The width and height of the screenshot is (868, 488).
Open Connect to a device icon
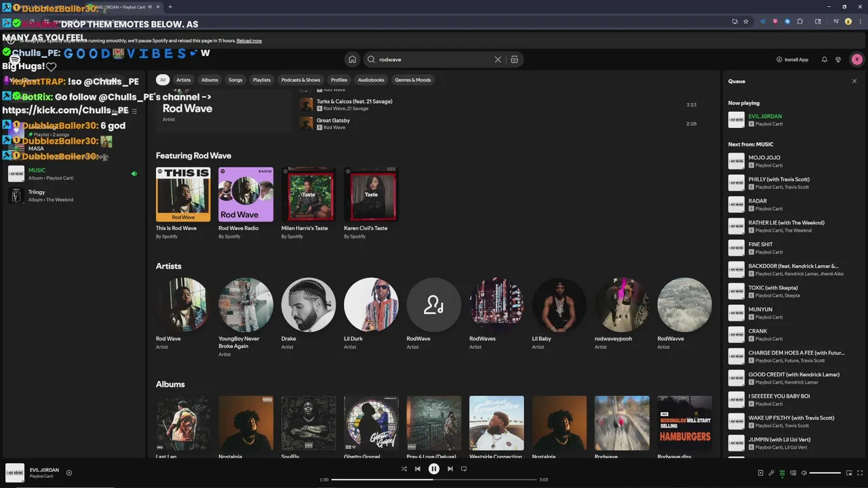pyautogui.click(x=793, y=473)
